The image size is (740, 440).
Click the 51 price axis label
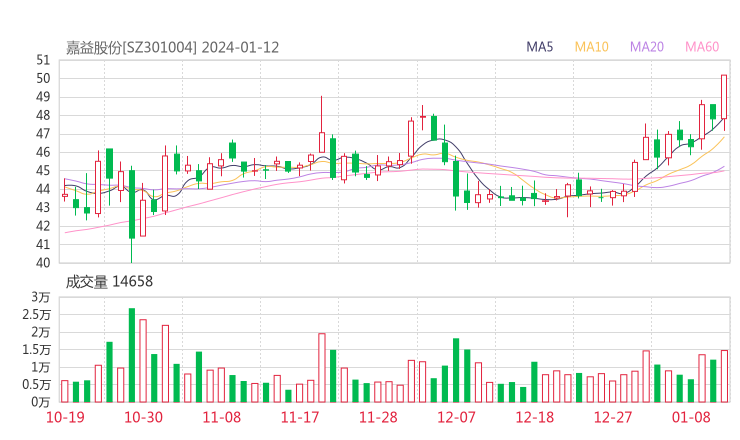43,60
